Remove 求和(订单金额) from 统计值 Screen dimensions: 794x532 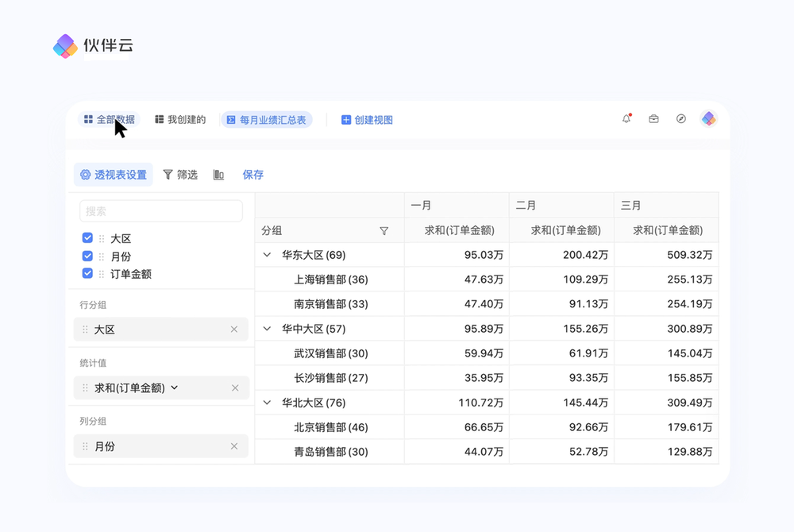pyautogui.click(x=235, y=388)
